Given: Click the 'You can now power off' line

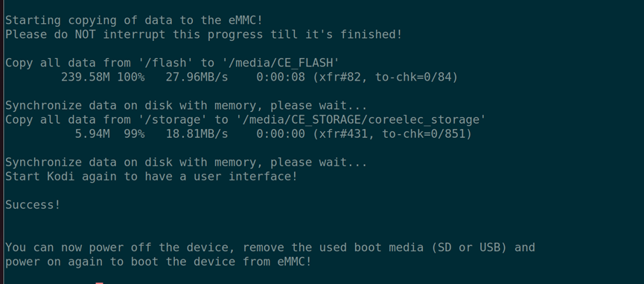Looking at the screenshot, I should click(270, 247).
